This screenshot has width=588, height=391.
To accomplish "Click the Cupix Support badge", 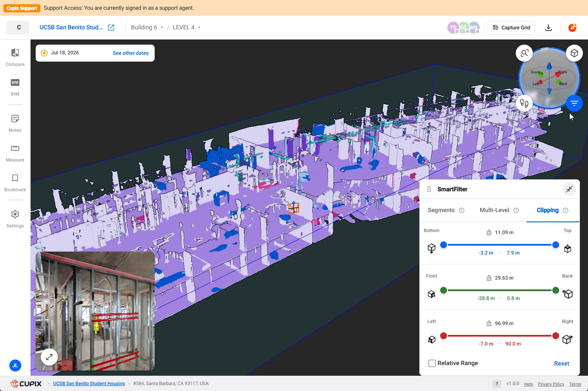I will (x=22, y=8).
